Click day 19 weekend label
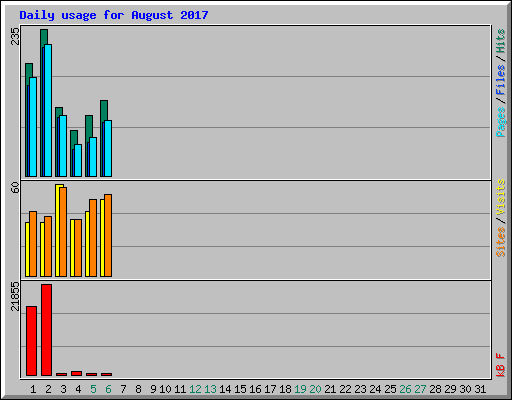 click(x=300, y=389)
